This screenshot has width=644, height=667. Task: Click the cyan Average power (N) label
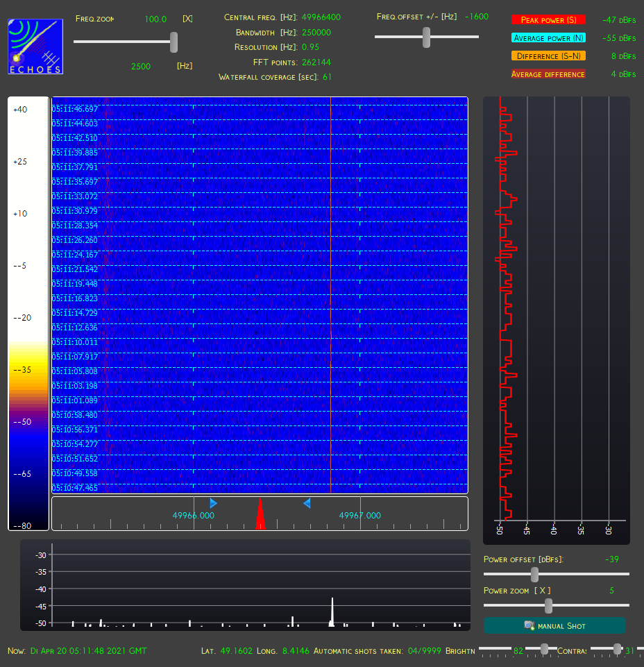pyautogui.click(x=548, y=38)
